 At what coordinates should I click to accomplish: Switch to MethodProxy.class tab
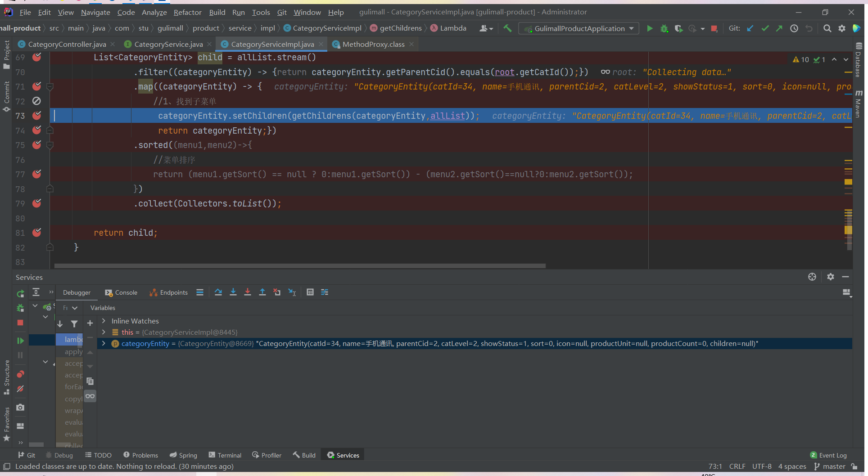coord(373,44)
